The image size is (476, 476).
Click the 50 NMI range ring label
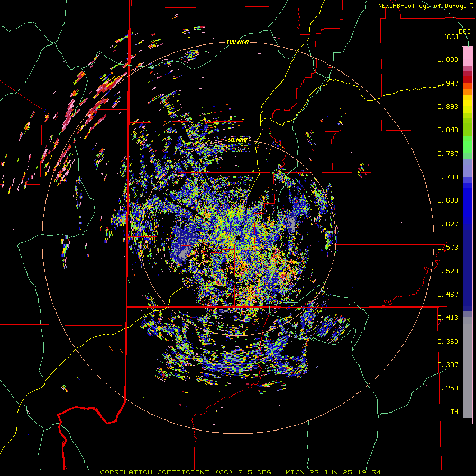pos(237,140)
